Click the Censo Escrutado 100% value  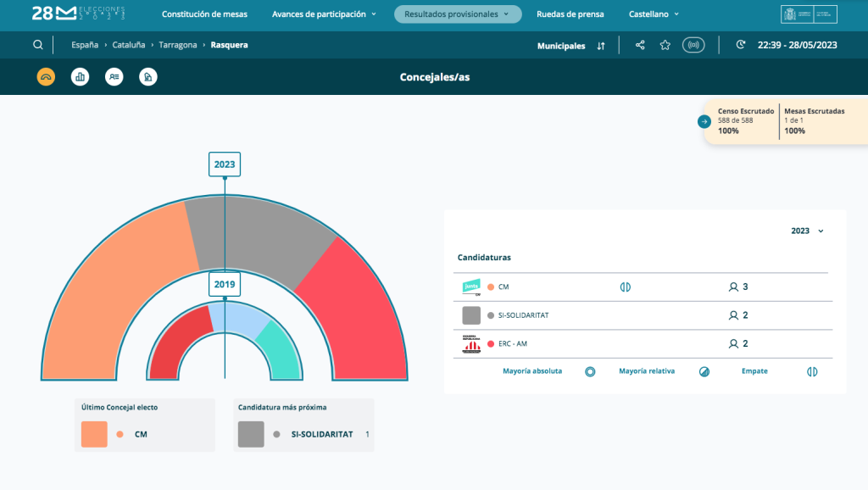coord(728,131)
